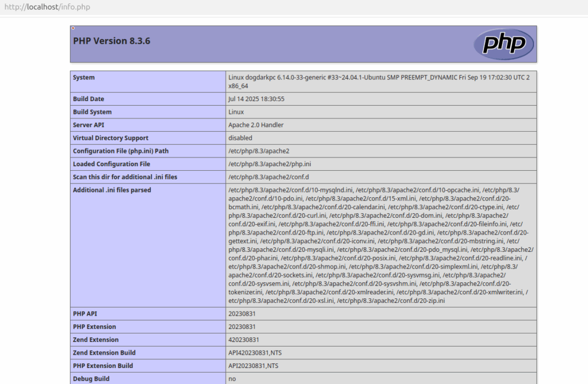Click the /etc/php/8.3/apache2/php.ini path value
This screenshot has width=588, height=384.
[269, 164]
